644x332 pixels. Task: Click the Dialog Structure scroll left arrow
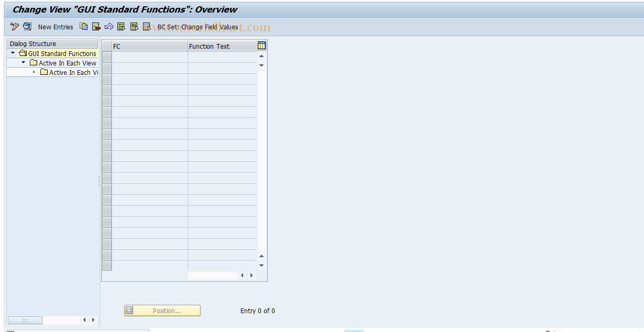coord(84,320)
